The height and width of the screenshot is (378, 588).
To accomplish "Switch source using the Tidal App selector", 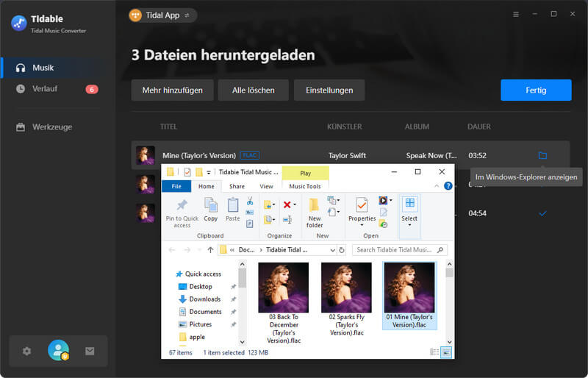I will point(162,15).
